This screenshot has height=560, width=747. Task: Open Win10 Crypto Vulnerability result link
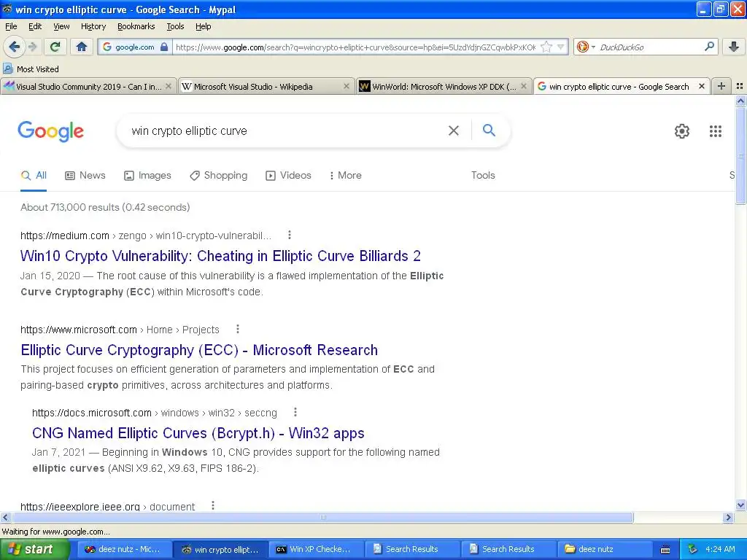coord(220,256)
